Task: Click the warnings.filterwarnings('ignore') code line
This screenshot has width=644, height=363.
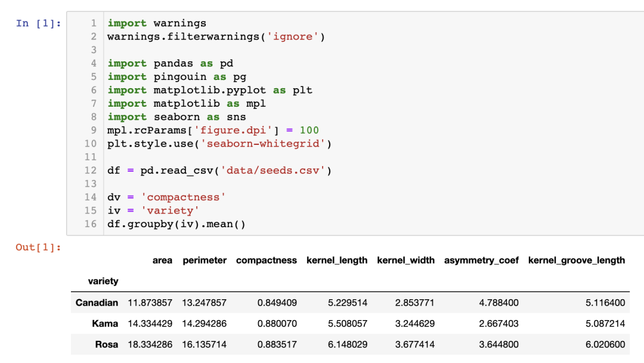Action: tap(216, 37)
